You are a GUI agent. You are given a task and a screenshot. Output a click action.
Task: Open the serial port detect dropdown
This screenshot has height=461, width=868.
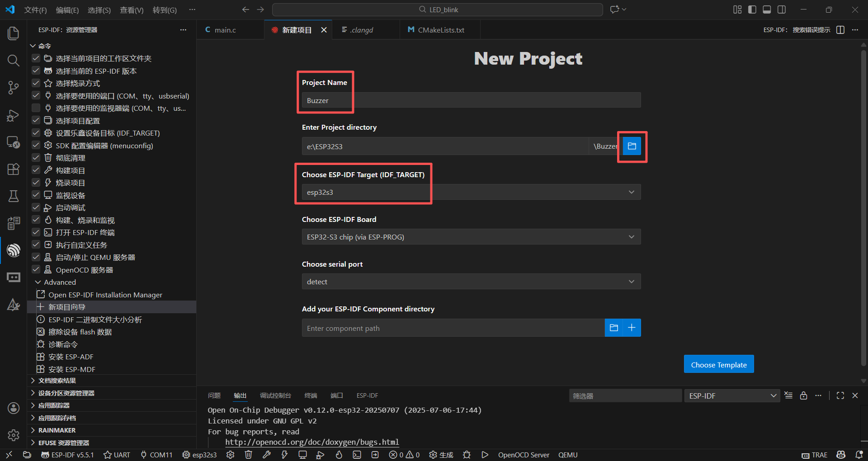coord(471,282)
